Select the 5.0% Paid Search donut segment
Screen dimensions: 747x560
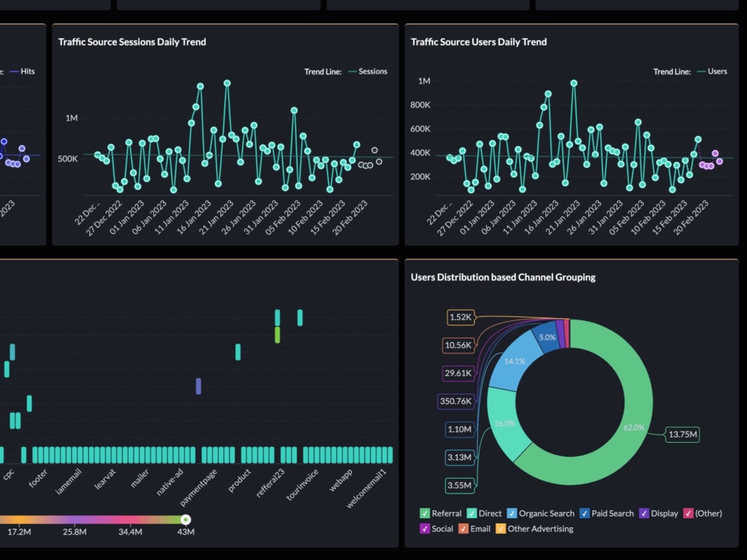point(547,338)
